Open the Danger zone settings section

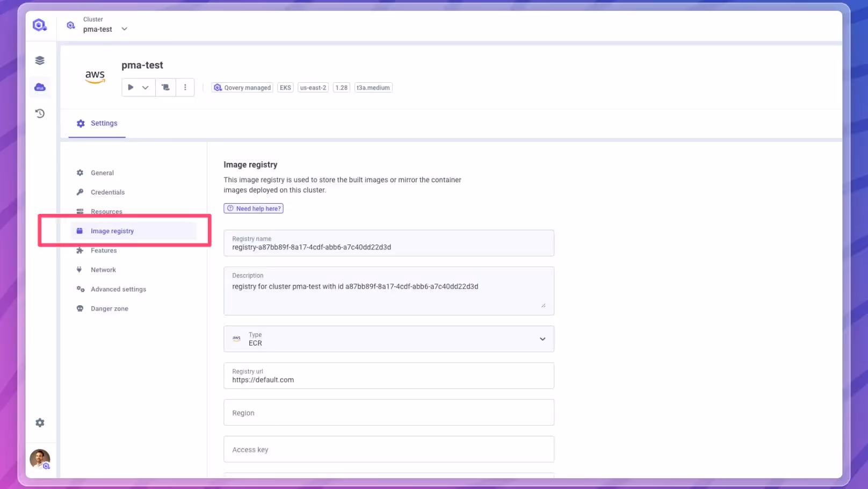109,308
